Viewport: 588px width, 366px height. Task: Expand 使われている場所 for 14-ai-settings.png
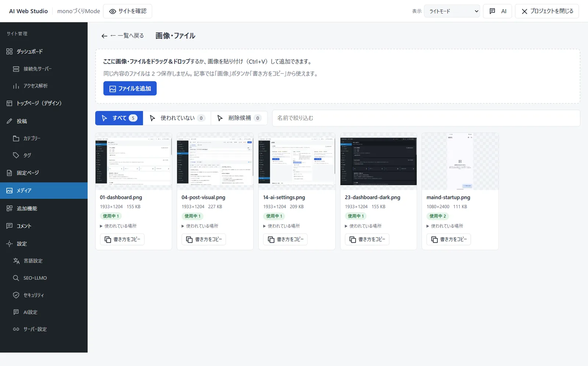(282, 226)
